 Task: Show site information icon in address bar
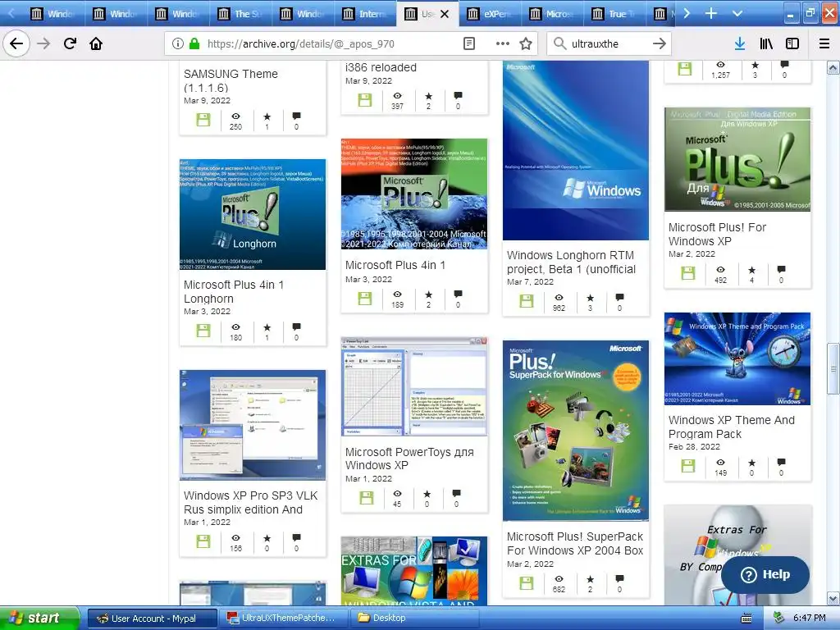click(178, 43)
